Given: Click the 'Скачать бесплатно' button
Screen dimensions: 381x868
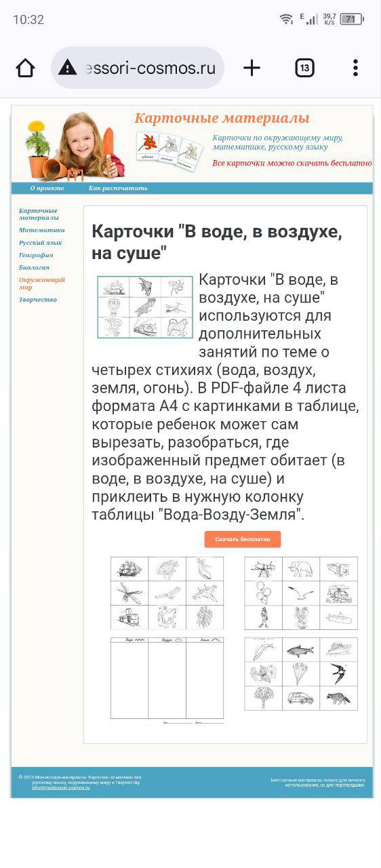Looking at the screenshot, I should (243, 539).
